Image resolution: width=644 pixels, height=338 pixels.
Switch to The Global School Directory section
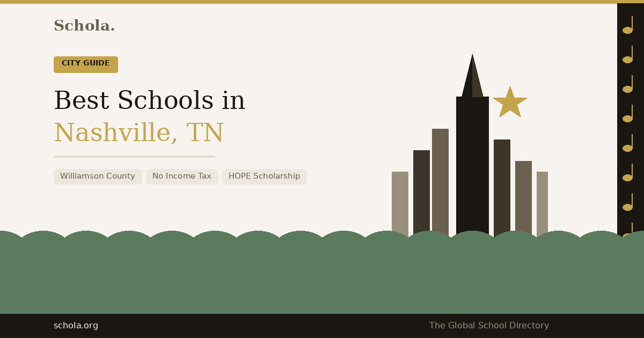pyautogui.click(x=489, y=325)
